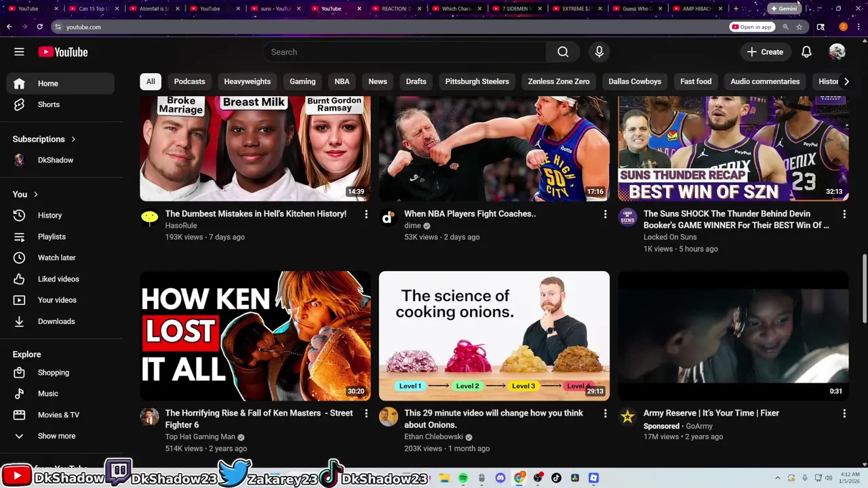Select the NBA filter chip
The image size is (868, 488).
coord(342,81)
